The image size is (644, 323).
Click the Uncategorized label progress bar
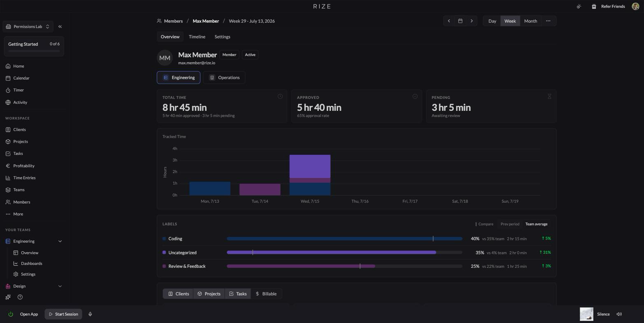(x=344, y=253)
